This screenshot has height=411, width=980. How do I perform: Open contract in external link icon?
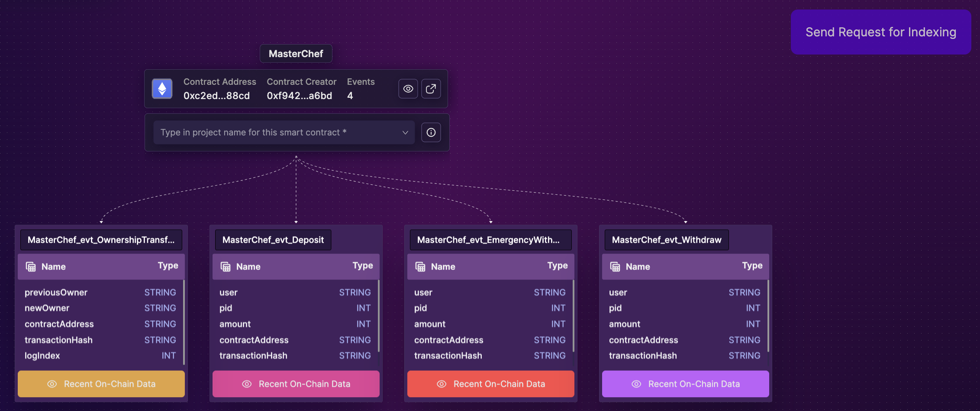(x=431, y=89)
